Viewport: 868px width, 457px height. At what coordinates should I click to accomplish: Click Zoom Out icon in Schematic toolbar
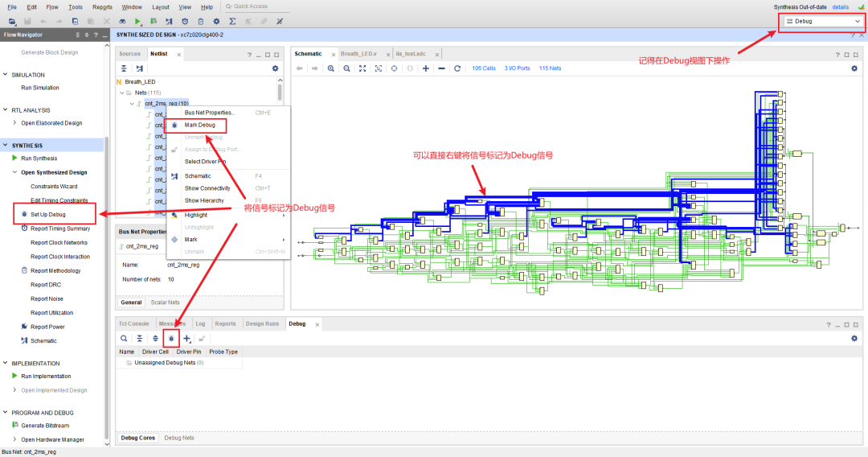346,68
